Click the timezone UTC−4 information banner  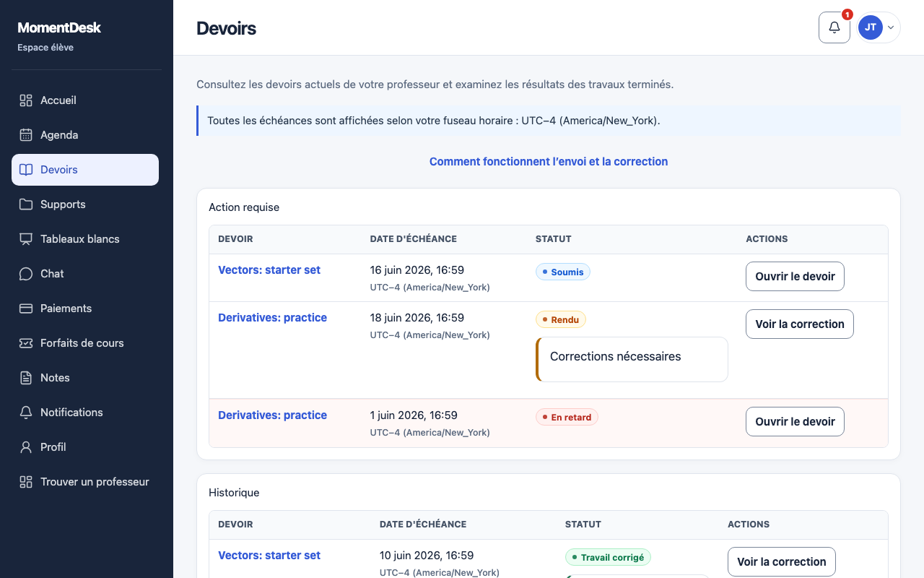tap(549, 121)
